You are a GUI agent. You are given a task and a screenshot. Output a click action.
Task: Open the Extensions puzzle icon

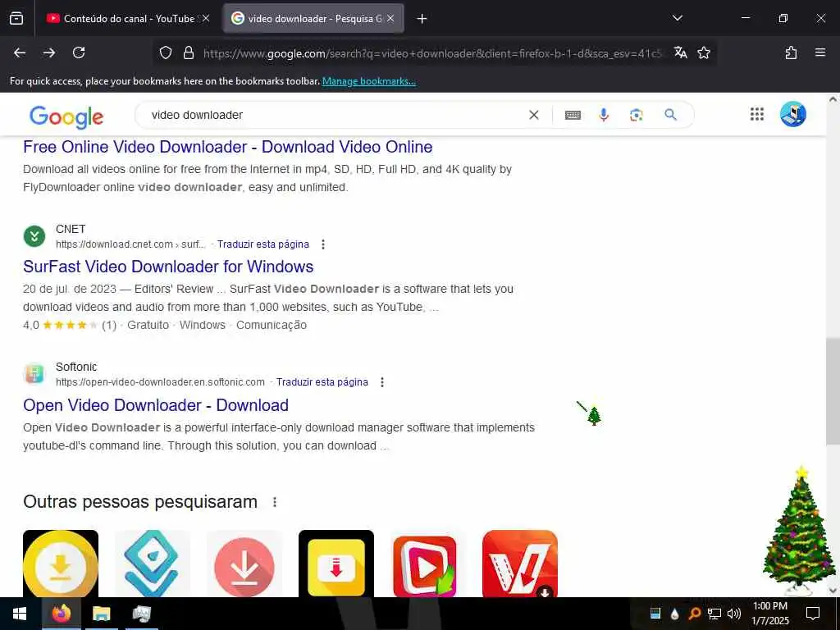pyautogui.click(x=791, y=52)
